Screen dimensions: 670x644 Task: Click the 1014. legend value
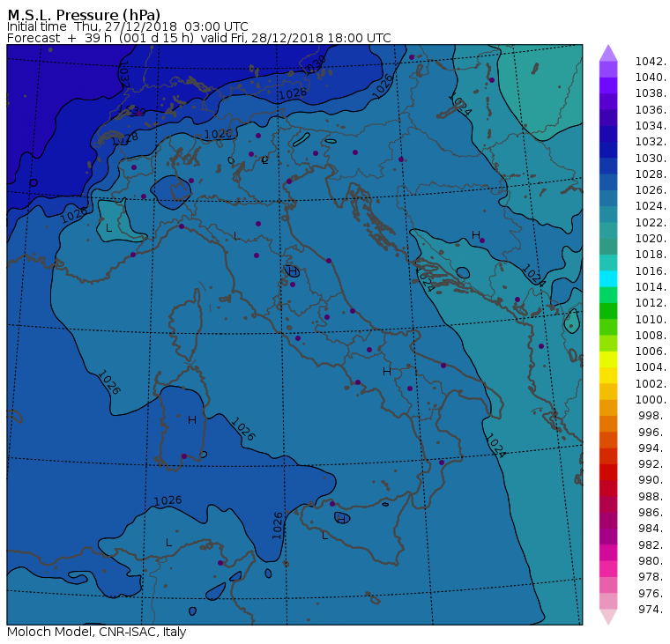[651, 286]
